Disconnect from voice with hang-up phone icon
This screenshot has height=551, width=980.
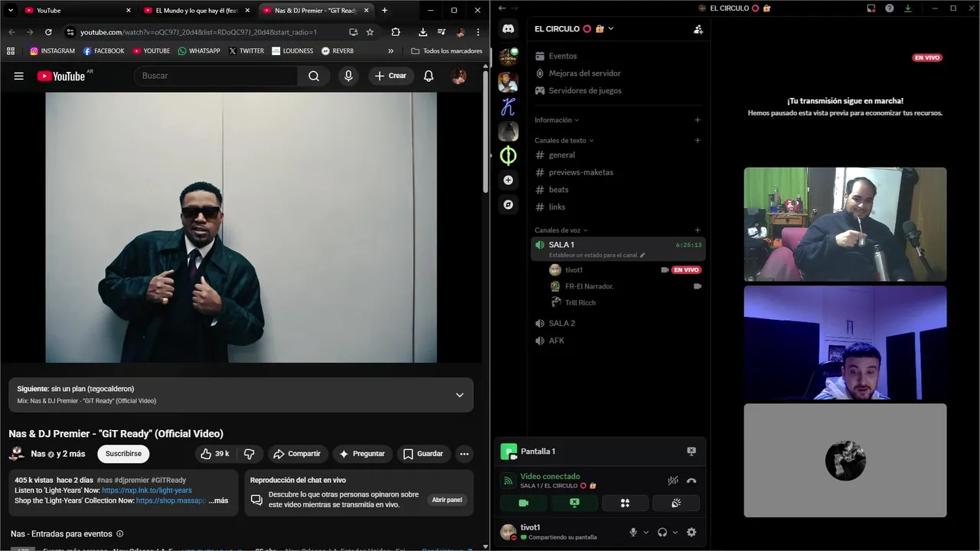[x=691, y=481]
